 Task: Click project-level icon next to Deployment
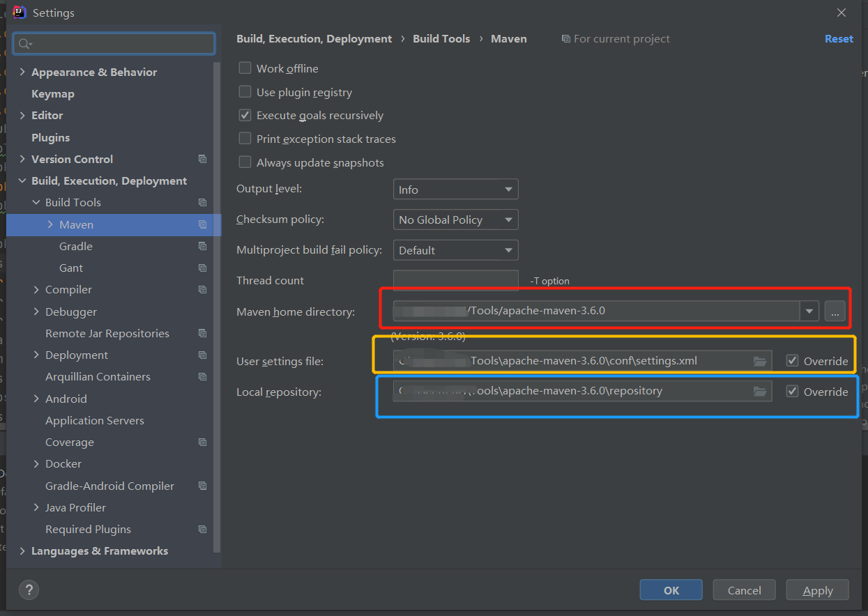click(x=202, y=355)
